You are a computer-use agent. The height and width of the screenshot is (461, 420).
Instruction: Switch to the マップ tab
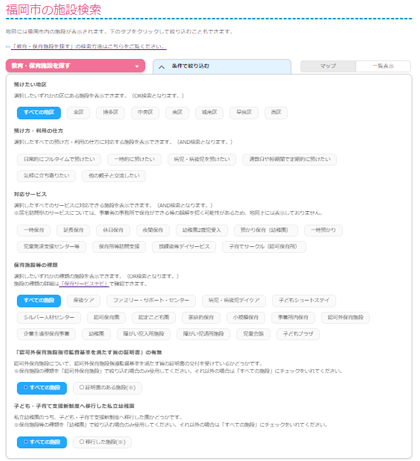click(328, 66)
